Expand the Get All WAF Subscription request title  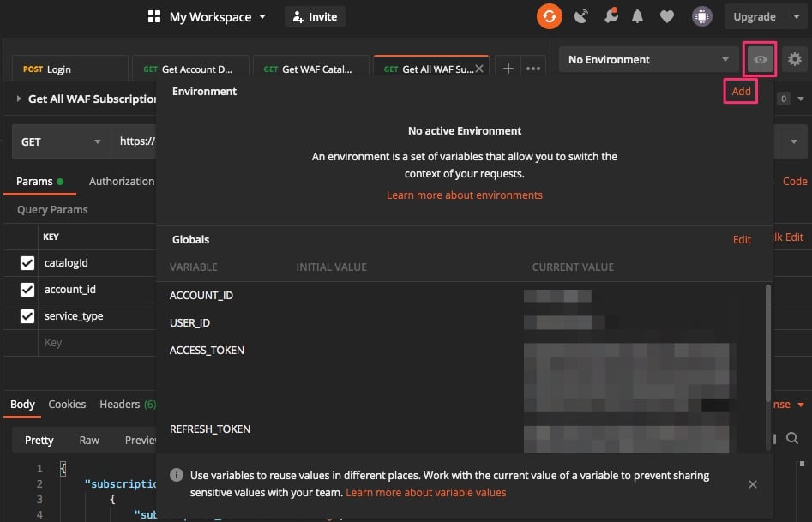19,99
